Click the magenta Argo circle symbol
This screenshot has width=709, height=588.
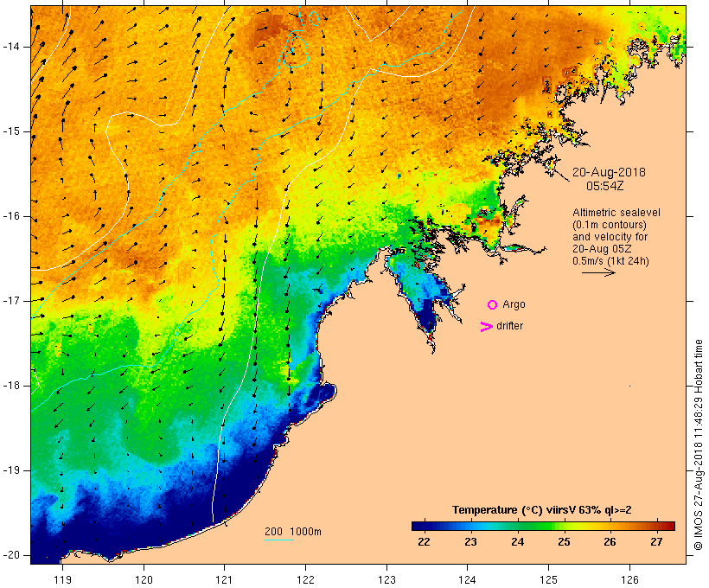tap(493, 305)
